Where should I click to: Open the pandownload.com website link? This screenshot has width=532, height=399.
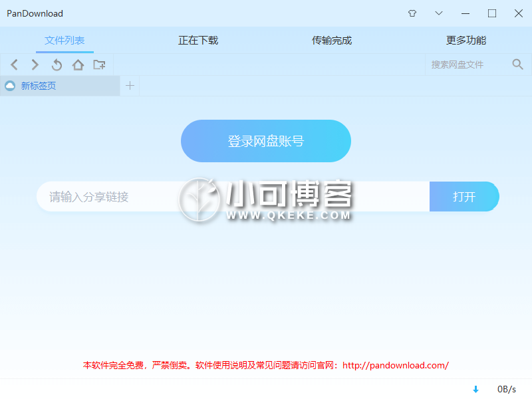(x=396, y=365)
